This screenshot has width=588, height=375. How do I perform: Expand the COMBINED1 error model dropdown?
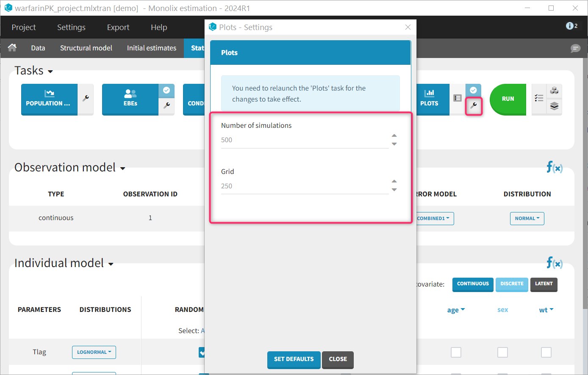(433, 218)
